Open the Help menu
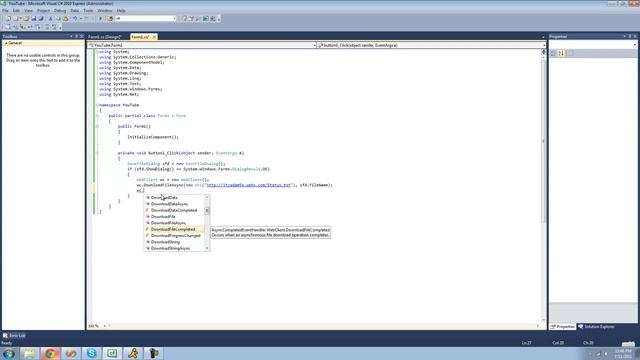 tap(121, 11)
